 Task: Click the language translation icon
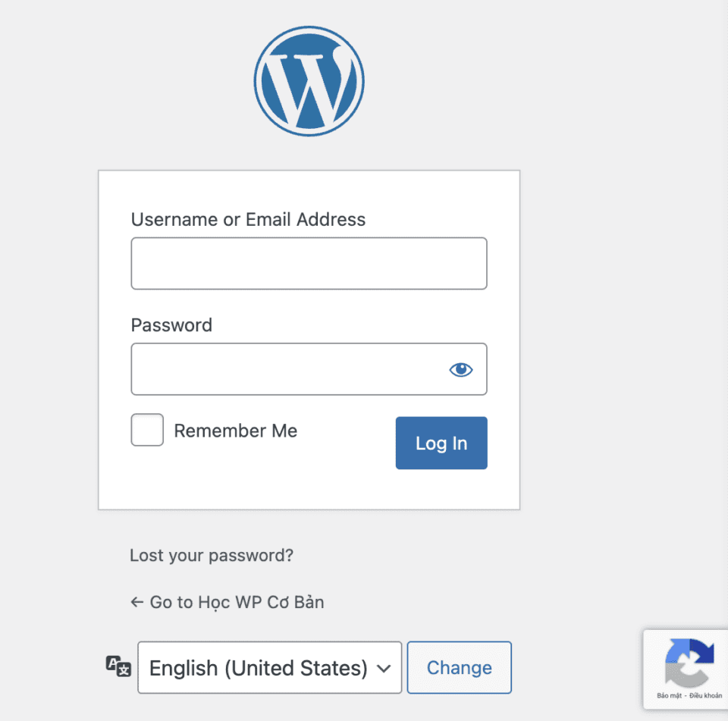coord(118,666)
